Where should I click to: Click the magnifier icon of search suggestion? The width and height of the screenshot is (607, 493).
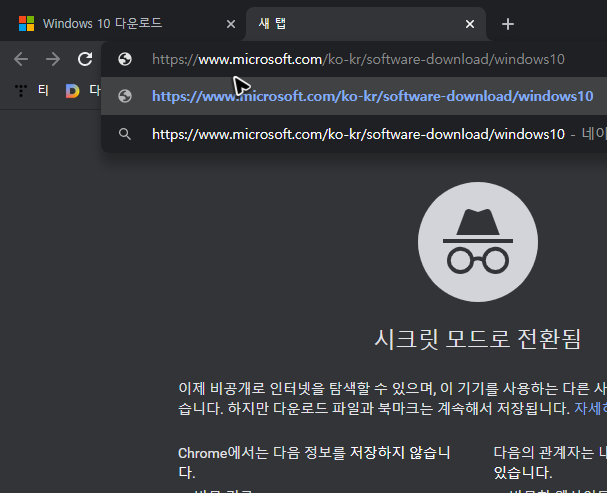pyautogui.click(x=125, y=134)
